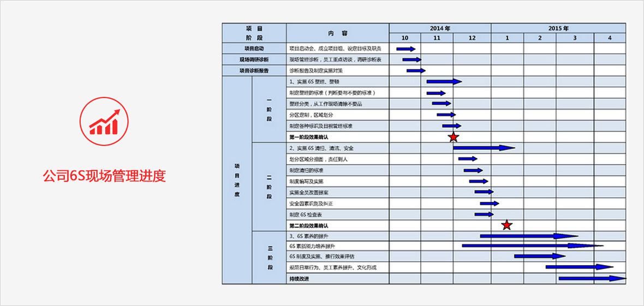Click the month 12 column header
This screenshot has width=644, height=306.
point(472,38)
